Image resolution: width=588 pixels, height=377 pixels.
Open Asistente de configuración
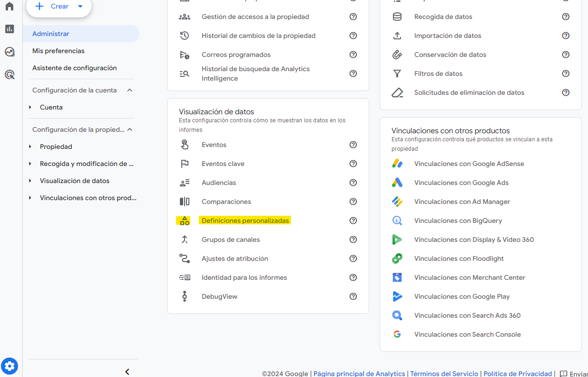pos(75,68)
